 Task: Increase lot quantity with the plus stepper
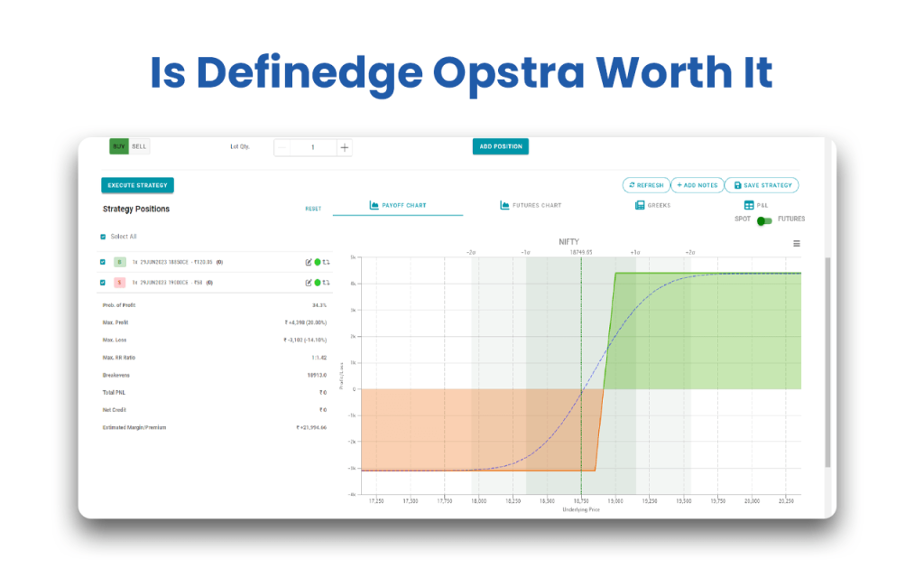pos(344,146)
